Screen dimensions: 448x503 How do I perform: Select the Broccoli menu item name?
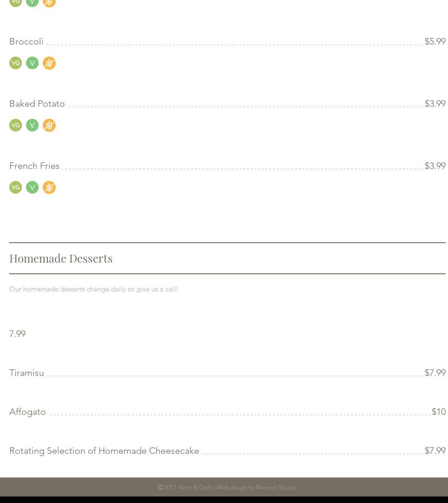point(26,41)
